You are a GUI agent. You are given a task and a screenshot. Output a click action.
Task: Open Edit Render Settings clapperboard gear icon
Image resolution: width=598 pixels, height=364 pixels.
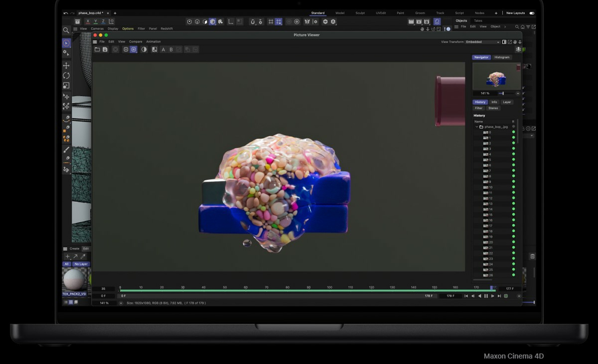pyautogui.click(x=427, y=21)
